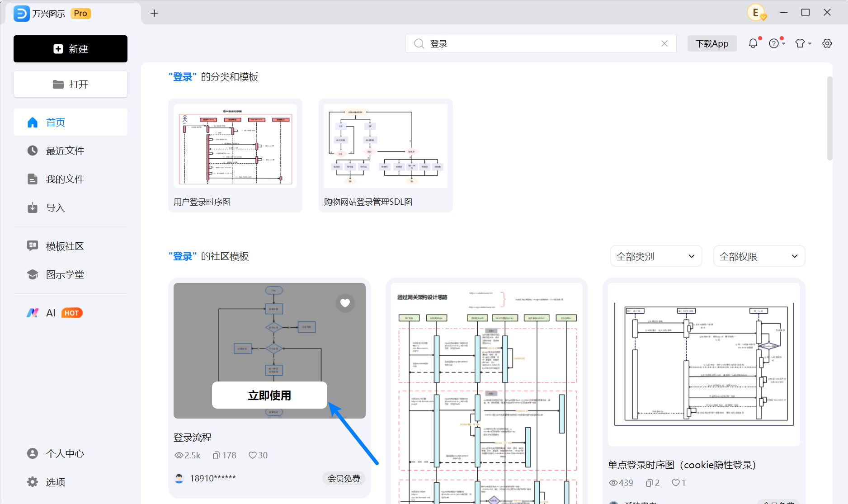Click the vertical scrollbar on the right
Image resolution: width=848 pixels, height=504 pixels.
coord(829,118)
